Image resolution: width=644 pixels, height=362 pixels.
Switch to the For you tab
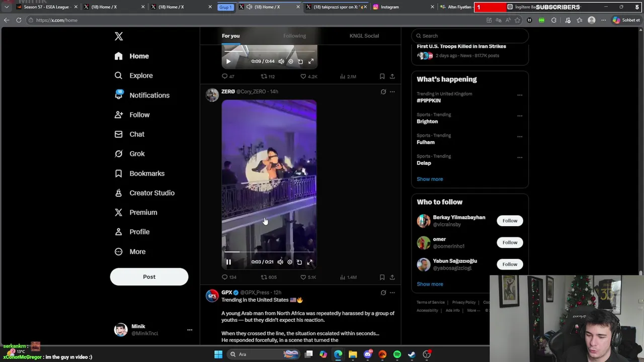click(x=230, y=36)
